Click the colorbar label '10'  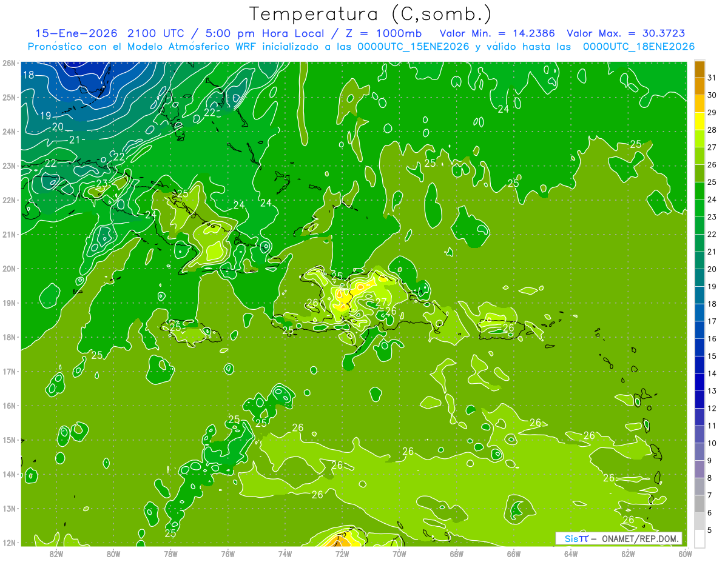(x=712, y=443)
